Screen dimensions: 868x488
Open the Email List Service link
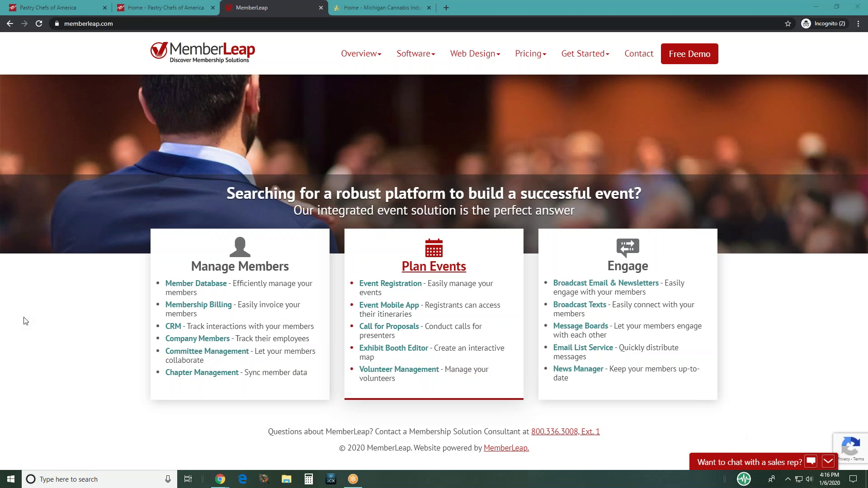point(583,347)
